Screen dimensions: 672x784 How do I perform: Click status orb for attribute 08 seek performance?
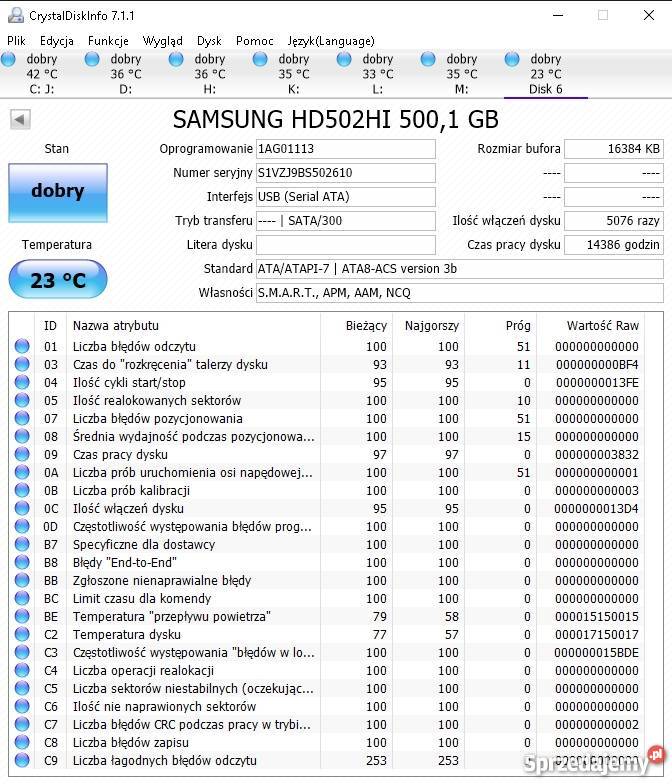point(22,436)
